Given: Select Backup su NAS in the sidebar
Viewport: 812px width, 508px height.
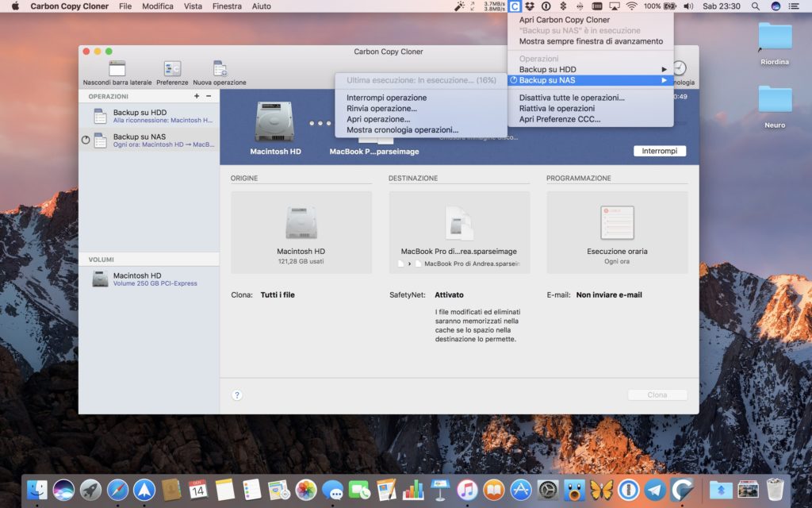Looking at the screenshot, I should click(x=149, y=140).
